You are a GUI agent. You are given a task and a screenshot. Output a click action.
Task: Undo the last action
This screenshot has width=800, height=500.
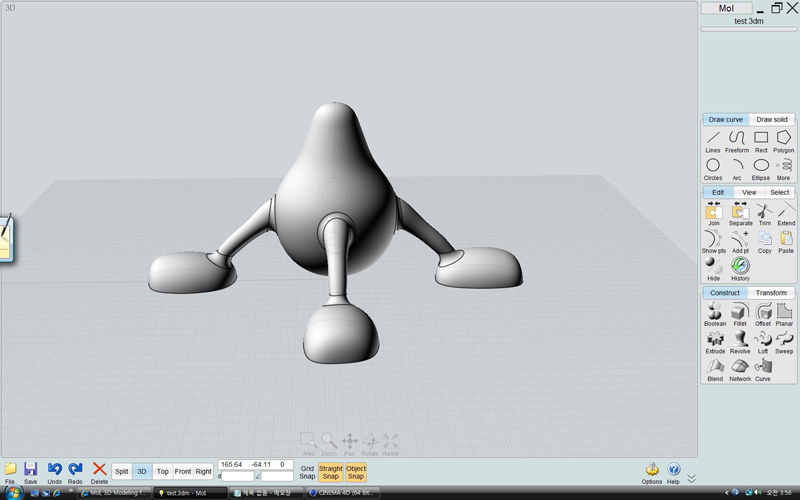coord(55,472)
